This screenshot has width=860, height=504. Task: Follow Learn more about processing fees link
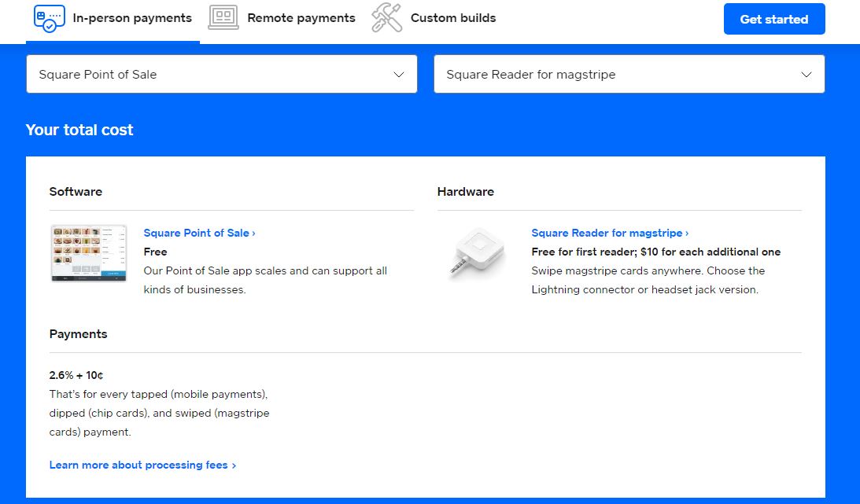pyautogui.click(x=142, y=465)
